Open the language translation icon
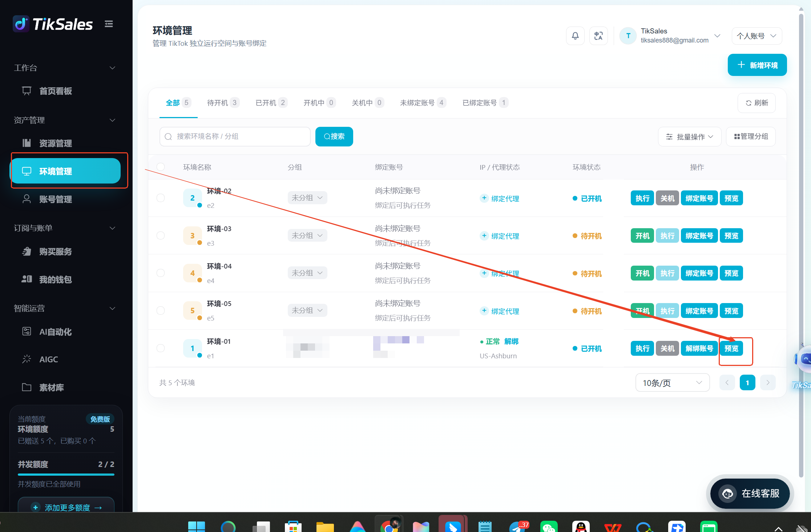This screenshot has width=811, height=532. [x=598, y=36]
